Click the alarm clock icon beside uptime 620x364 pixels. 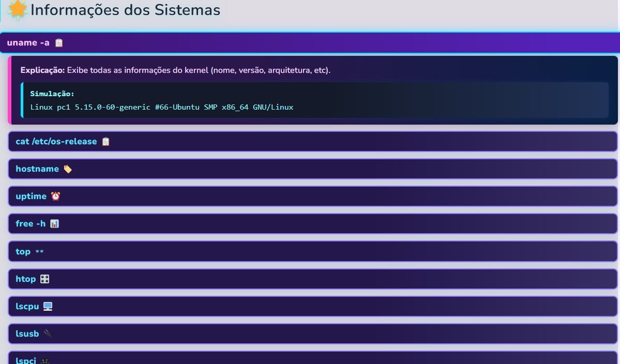[55, 196]
